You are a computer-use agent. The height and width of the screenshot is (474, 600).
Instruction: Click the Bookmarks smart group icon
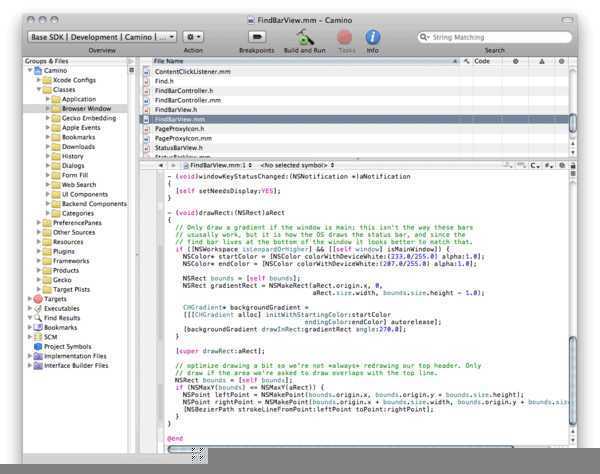pos(38,327)
